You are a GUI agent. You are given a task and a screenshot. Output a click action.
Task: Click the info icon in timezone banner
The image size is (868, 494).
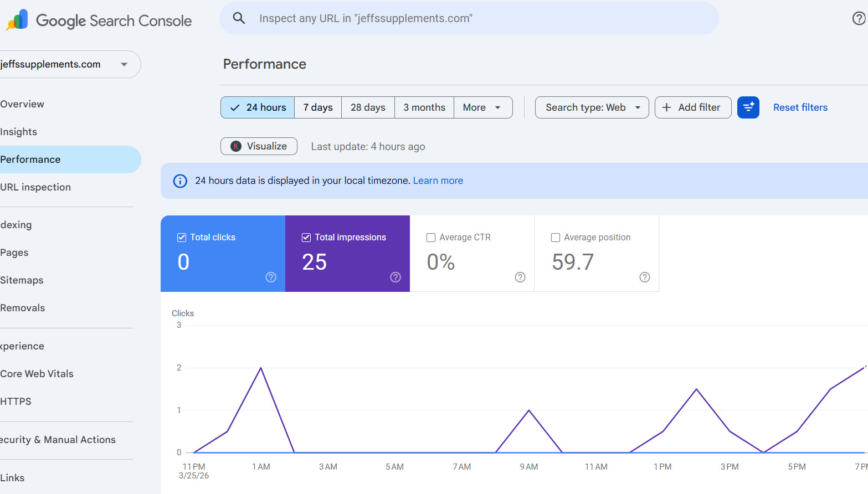(180, 181)
